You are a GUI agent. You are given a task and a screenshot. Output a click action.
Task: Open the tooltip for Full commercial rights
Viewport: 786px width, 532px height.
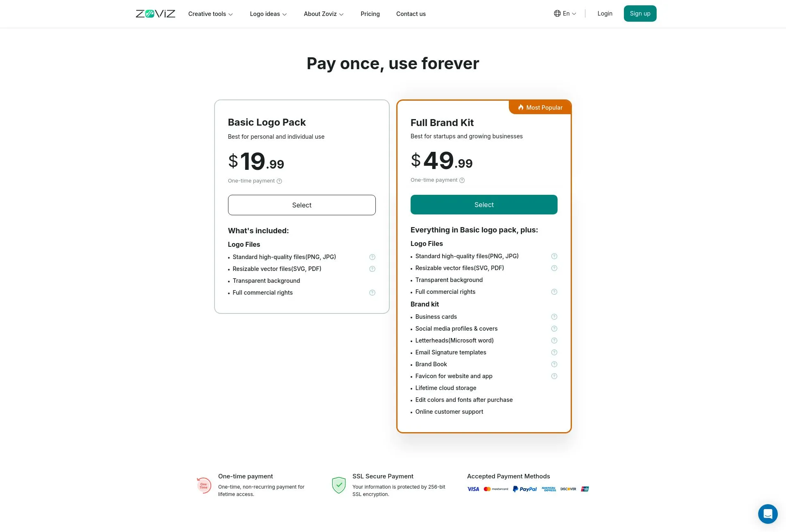coord(372,292)
